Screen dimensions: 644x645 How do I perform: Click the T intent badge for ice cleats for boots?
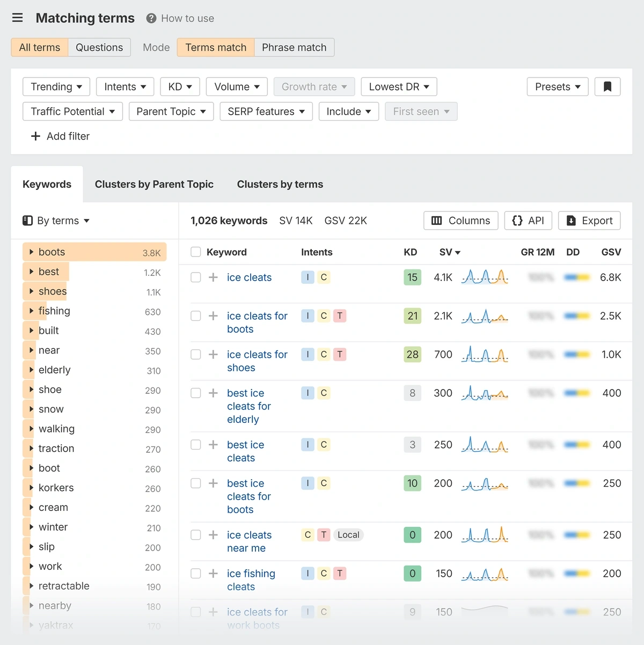340,316
